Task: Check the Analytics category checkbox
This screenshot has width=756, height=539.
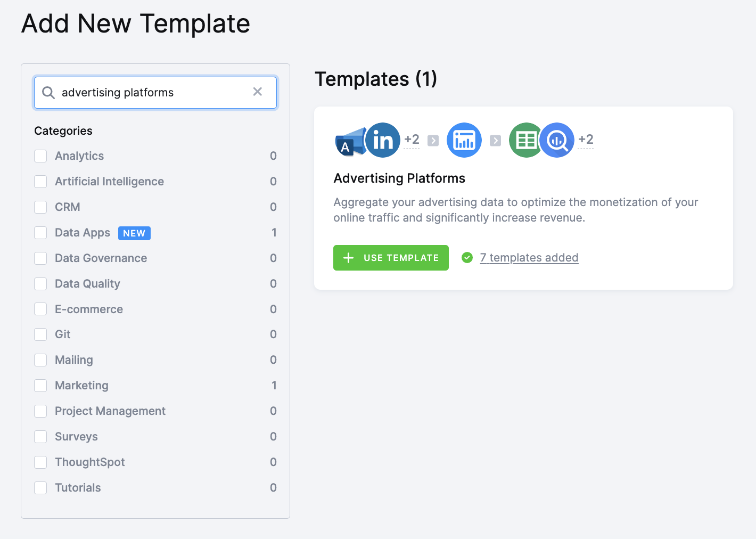Action: coord(40,156)
